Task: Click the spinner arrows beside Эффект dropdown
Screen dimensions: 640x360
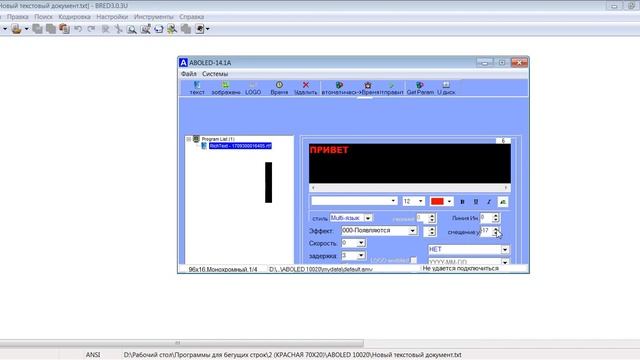Action: (x=432, y=231)
